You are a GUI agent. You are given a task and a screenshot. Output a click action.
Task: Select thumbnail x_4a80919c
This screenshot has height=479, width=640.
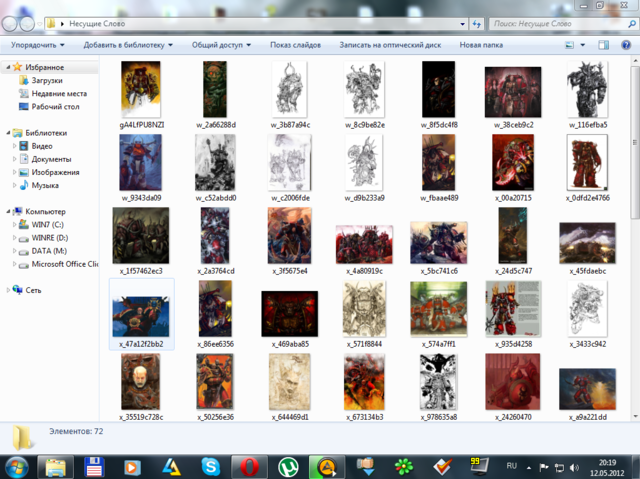pos(364,249)
